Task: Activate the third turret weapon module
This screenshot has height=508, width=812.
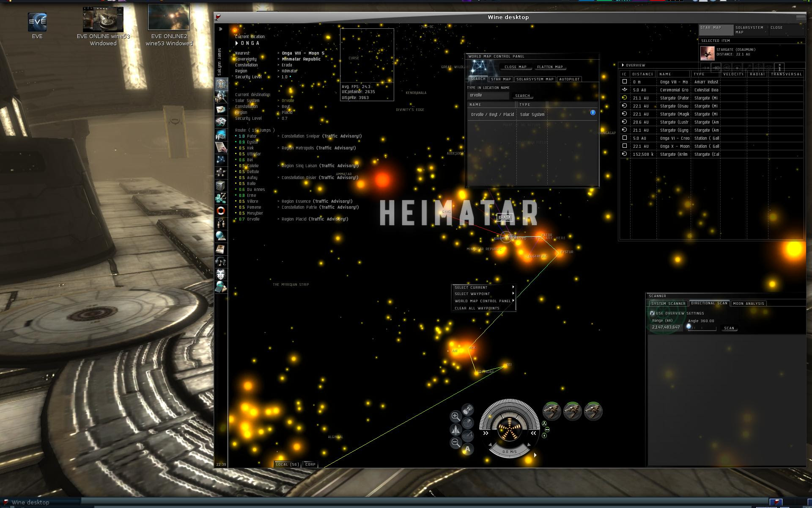Action: 593,411
